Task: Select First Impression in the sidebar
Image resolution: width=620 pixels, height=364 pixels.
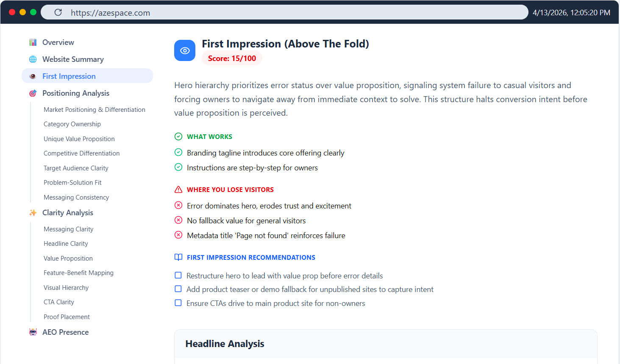Action: (69, 76)
